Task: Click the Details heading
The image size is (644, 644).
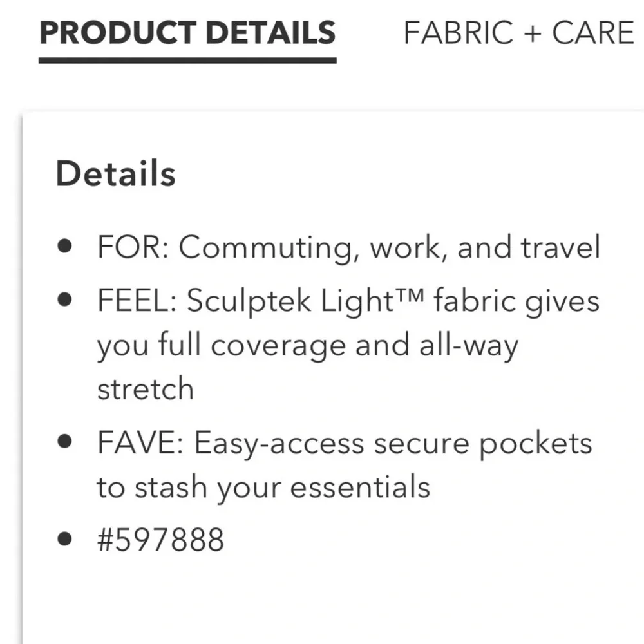Action: click(x=116, y=173)
